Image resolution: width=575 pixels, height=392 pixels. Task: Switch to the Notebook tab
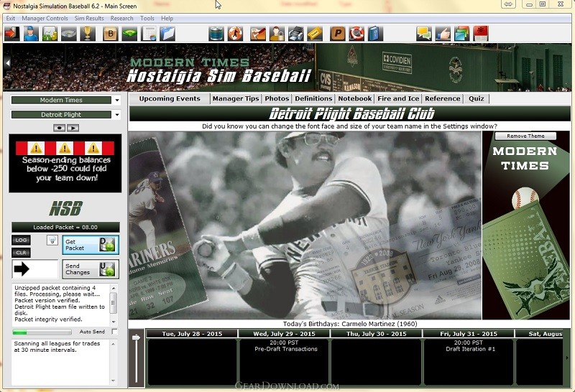pos(355,98)
